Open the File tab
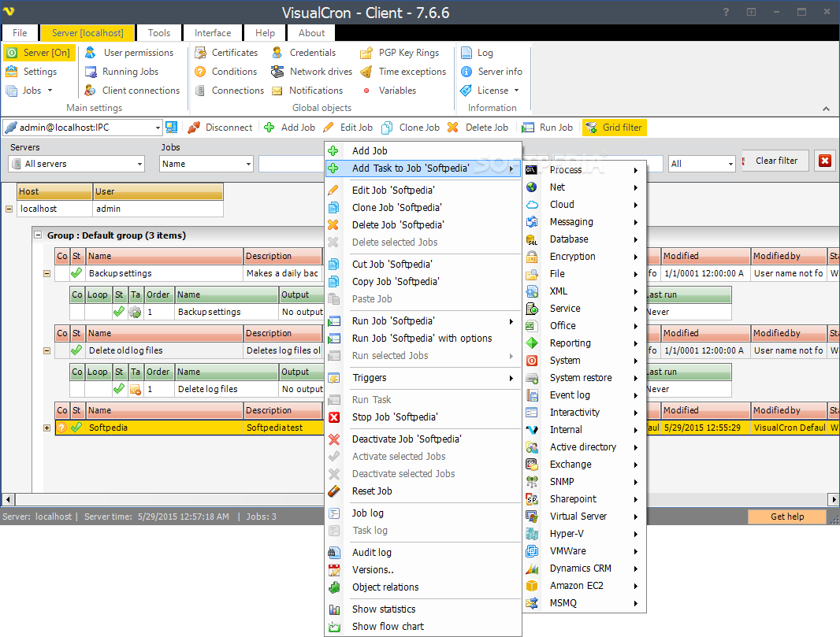The width and height of the screenshot is (840, 637). pyautogui.click(x=20, y=32)
